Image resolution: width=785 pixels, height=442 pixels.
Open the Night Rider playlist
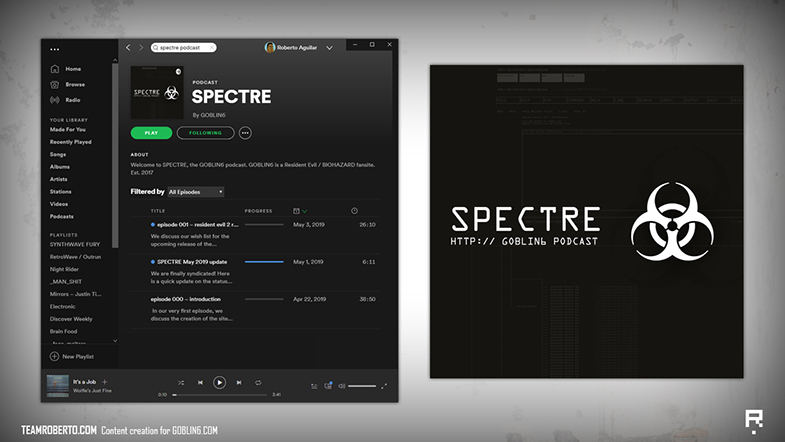click(64, 269)
